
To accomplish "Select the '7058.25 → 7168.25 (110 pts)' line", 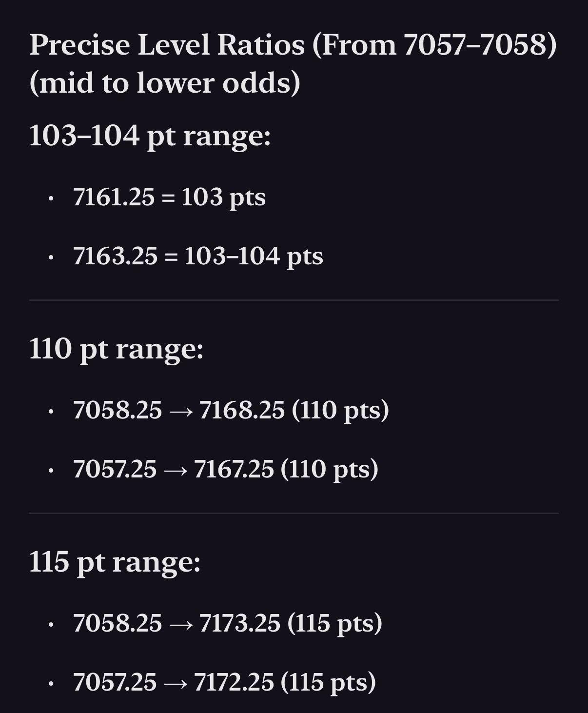I will [231, 410].
